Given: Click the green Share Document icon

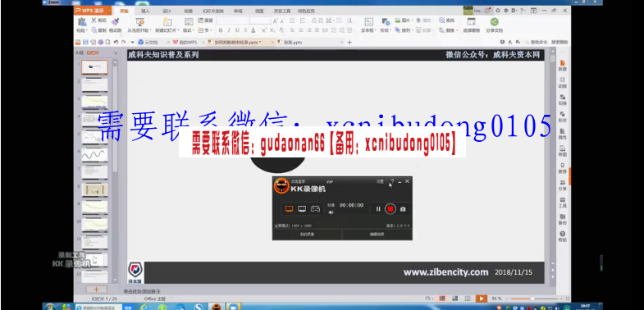Looking at the screenshot, I should pyautogui.click(x=494, y=22).
